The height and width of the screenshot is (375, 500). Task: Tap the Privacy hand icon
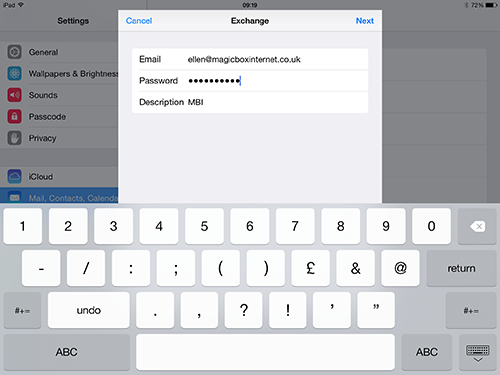tap(14, 138)
